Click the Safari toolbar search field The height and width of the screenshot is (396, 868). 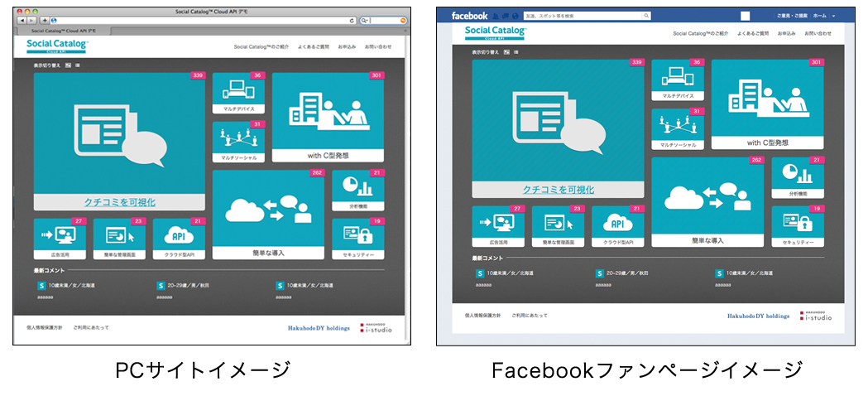pos(384,21)
